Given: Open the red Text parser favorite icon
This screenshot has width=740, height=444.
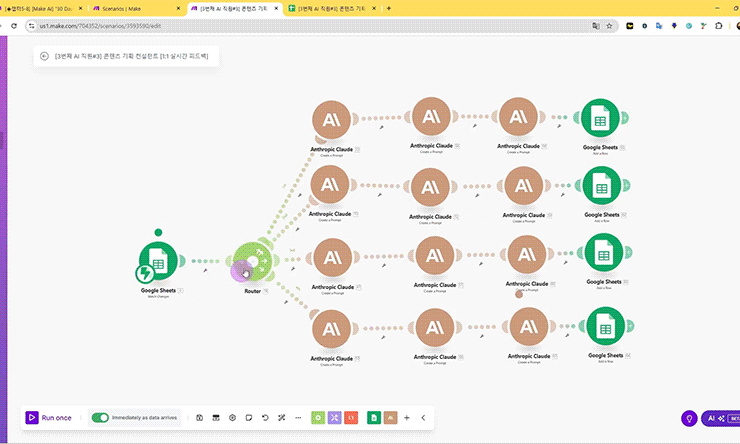Looking at the screenshot, I should point(351,418).
